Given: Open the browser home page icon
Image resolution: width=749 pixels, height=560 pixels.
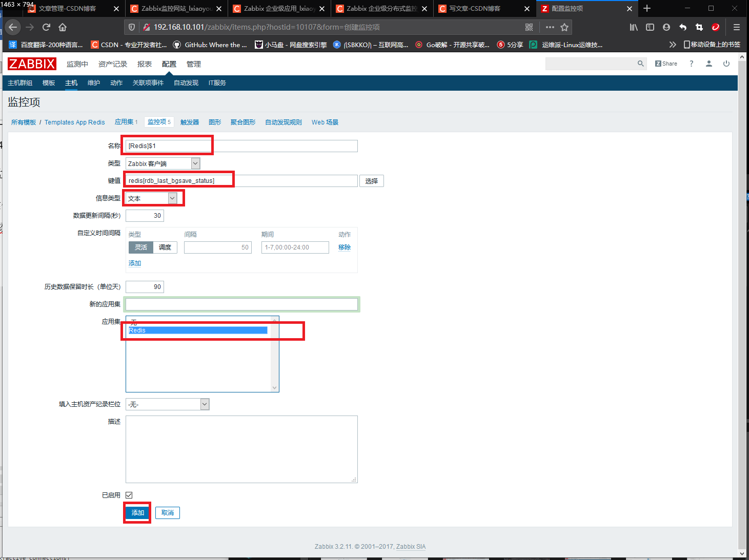Looking at the screenshot, I should point(63,27).
